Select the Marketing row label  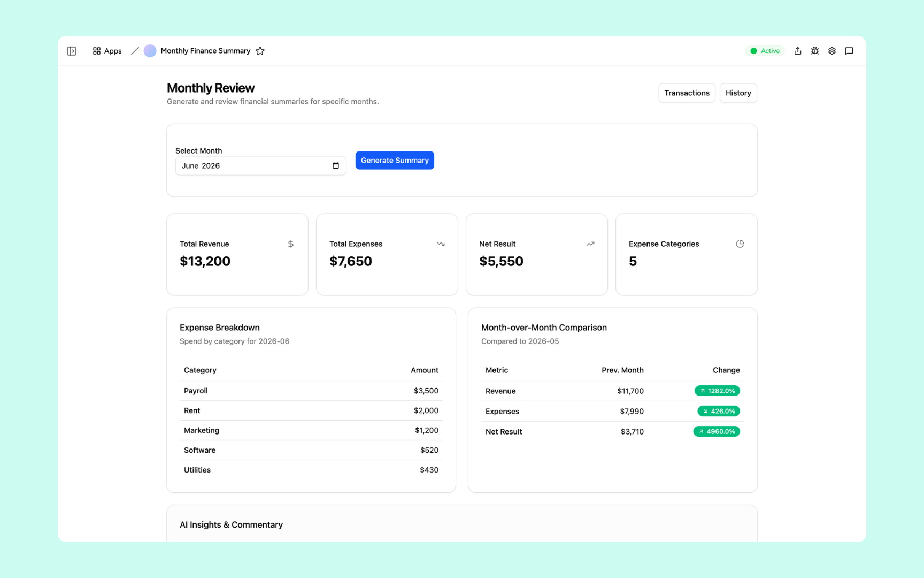202,430
